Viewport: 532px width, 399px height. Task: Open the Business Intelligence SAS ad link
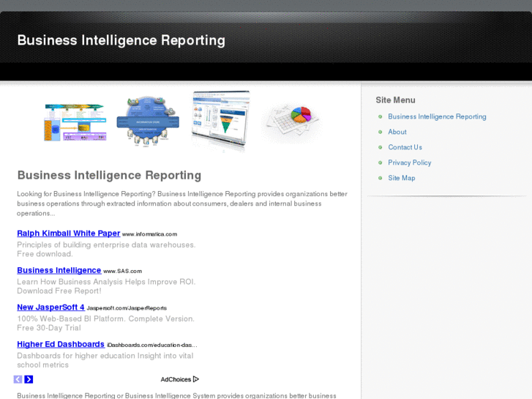(x=59, y=270)
